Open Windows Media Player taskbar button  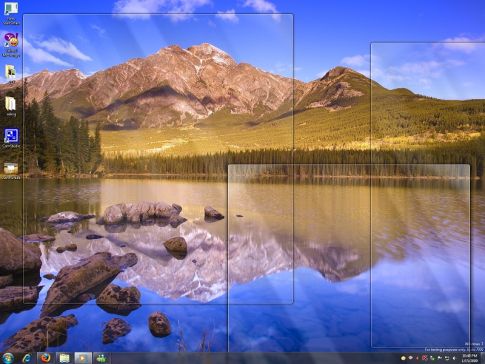(83, 358)
